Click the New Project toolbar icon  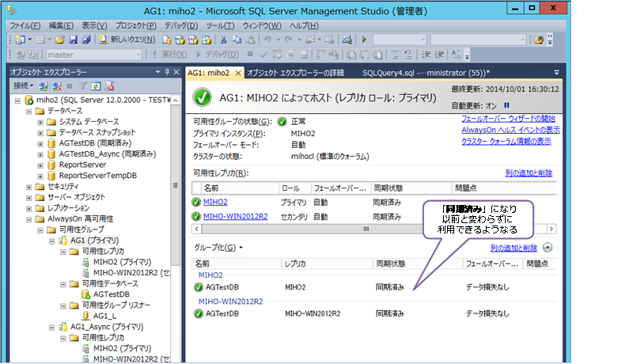pyautogui.click(x=21, y=40)
